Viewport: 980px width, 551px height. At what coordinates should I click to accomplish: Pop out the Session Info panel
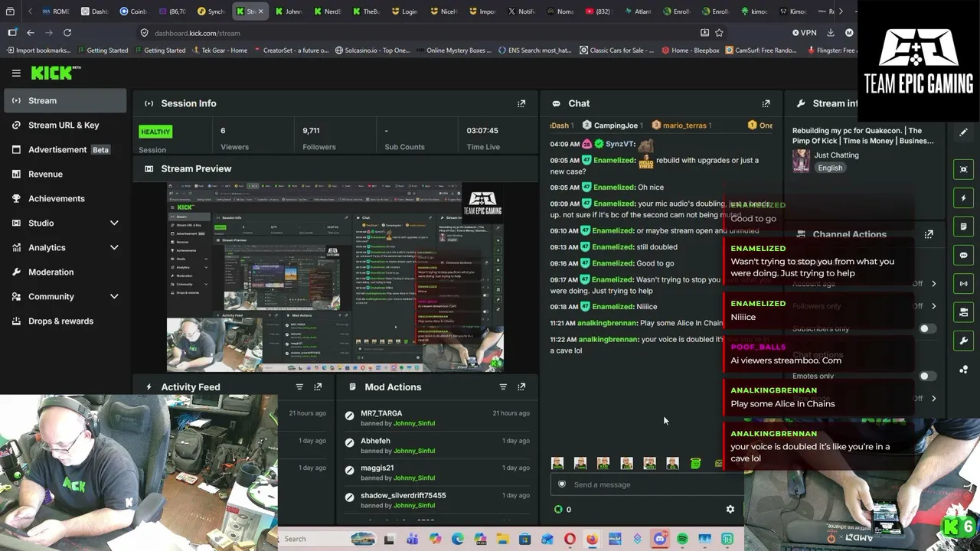point(521,103)
